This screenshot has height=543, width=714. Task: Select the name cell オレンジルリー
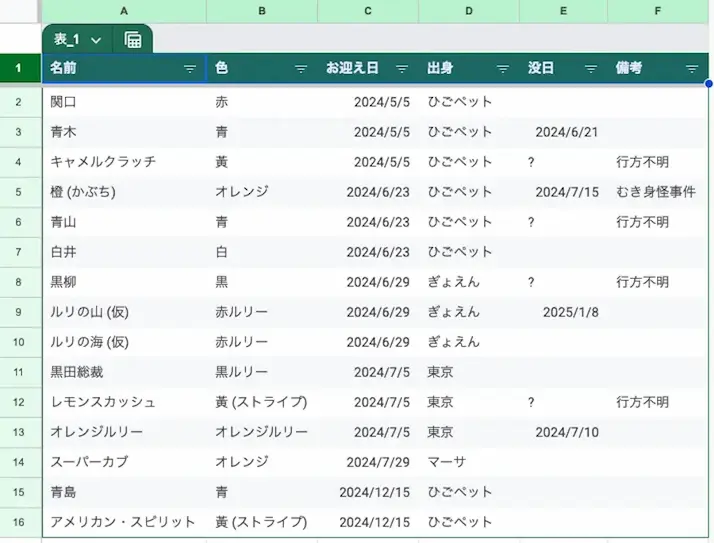tap(124, 432)
